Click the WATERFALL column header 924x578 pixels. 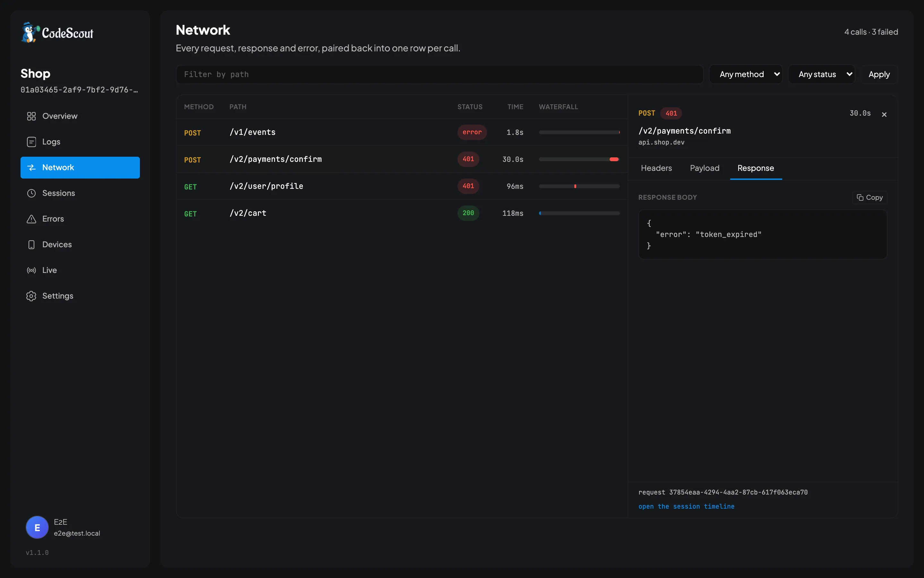point(558,107)
